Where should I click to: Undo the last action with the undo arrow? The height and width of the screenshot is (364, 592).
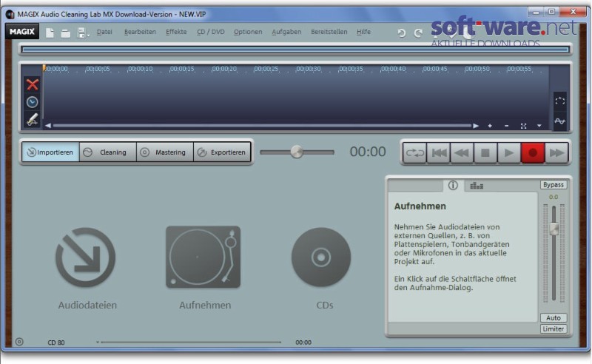pyautogui.click(x=401, y=33)
